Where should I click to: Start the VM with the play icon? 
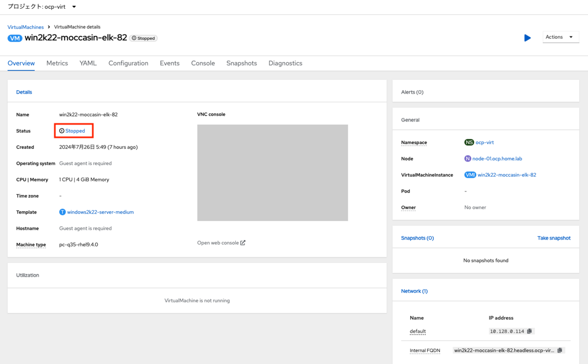pyautogui.click(x=527, y=38)
